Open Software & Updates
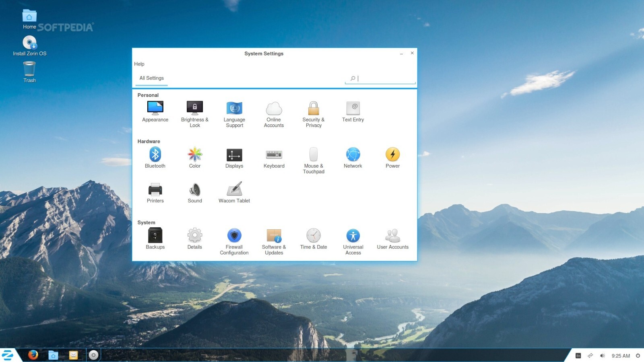The height and width of the screenshot is (362, 644). click(274, 242)
